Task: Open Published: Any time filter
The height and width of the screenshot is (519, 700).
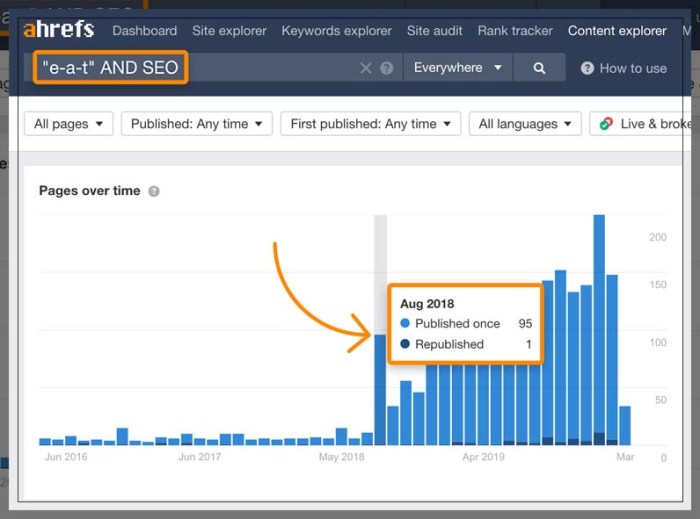Action: tap(196, 124)
